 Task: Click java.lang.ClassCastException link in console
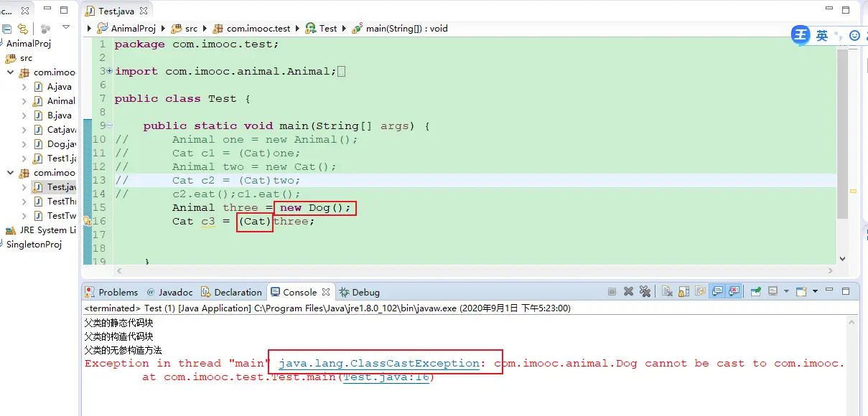pyautogui.click(x=378, y=363)
